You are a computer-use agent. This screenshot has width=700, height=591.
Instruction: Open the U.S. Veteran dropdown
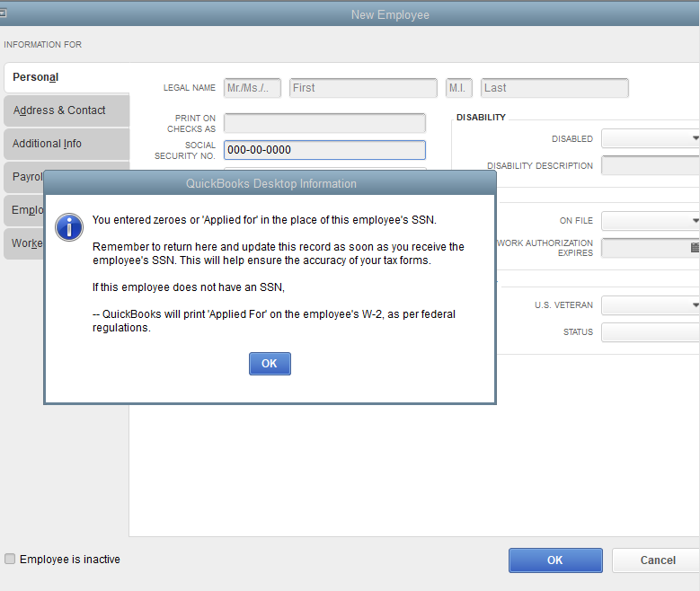click(651, 305)
